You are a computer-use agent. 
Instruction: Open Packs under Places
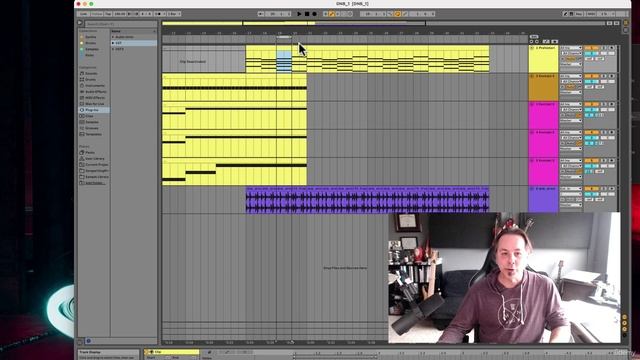(x=90, y=153)
